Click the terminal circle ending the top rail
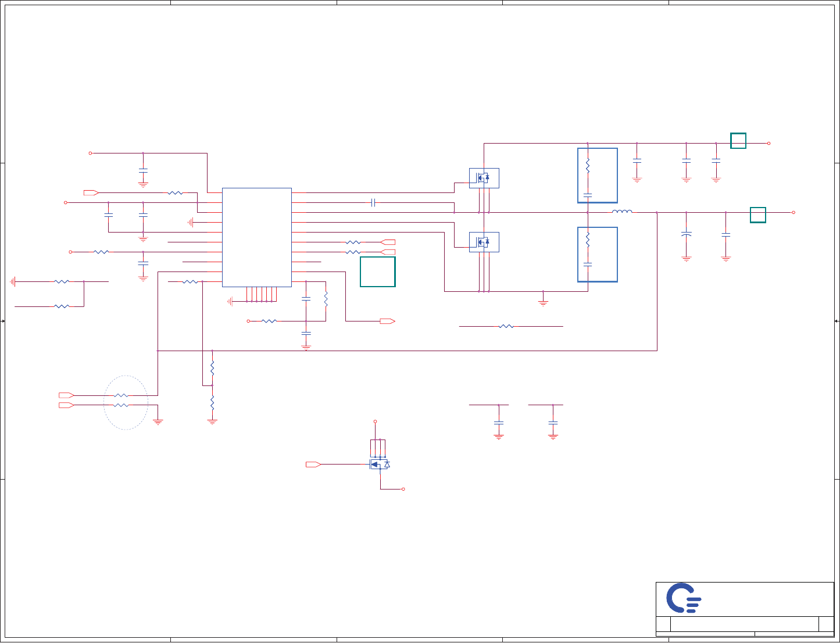The height and width of the screenshot is (643, 840). pos(768,143)
